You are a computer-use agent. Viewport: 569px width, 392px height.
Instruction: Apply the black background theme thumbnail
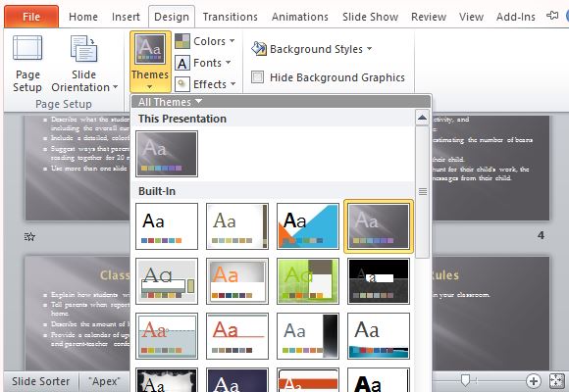[379, 281]
